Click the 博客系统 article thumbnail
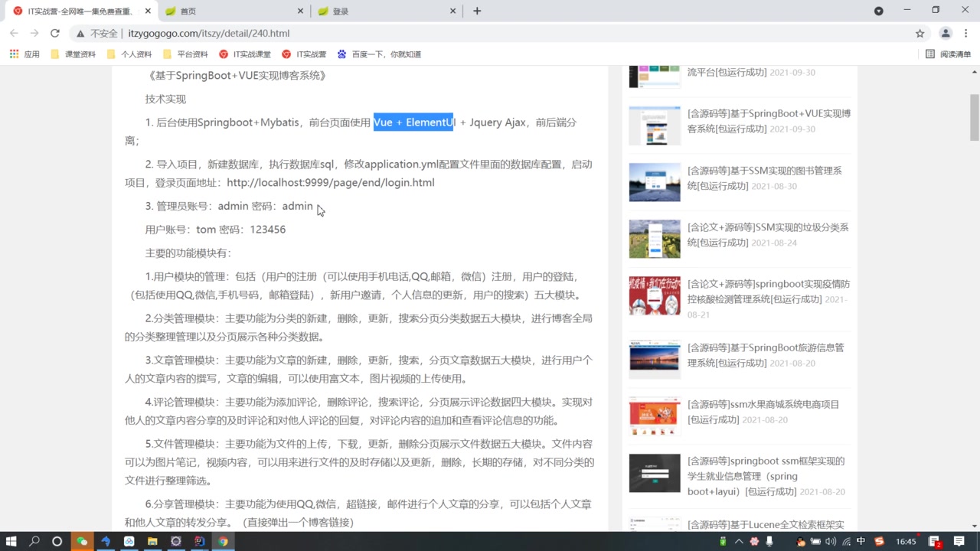 coord(655,126)
